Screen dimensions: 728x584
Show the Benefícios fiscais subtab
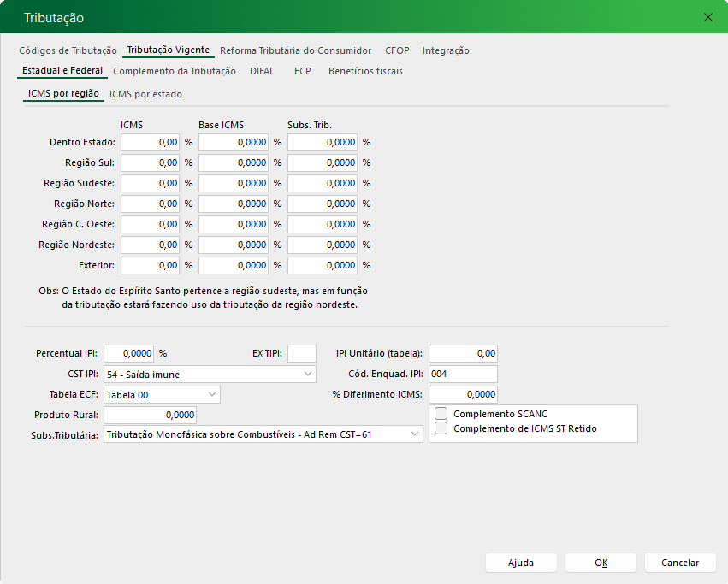click(365, 71)
